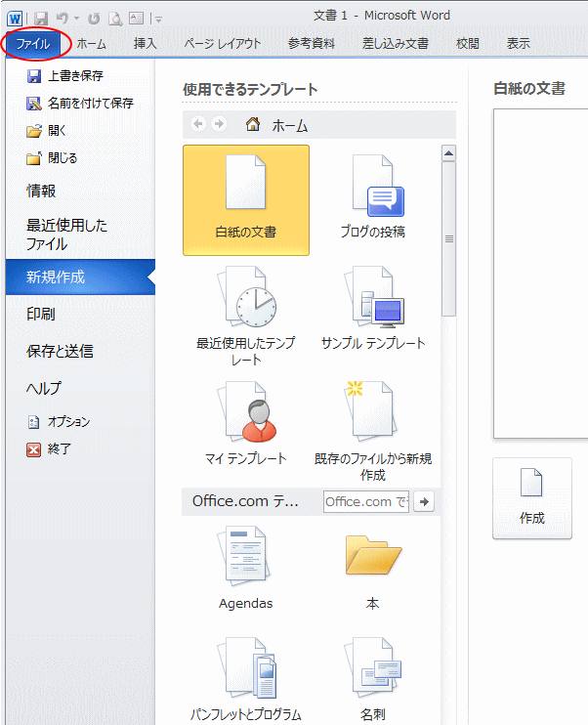Open the 本 template folder
Viewport: 588px width, 725px height.
[x=372, y=571]
